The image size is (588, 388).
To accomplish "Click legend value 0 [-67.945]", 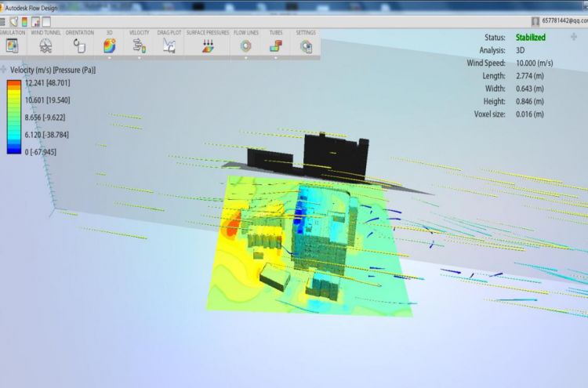I will (x=41, y=152).
